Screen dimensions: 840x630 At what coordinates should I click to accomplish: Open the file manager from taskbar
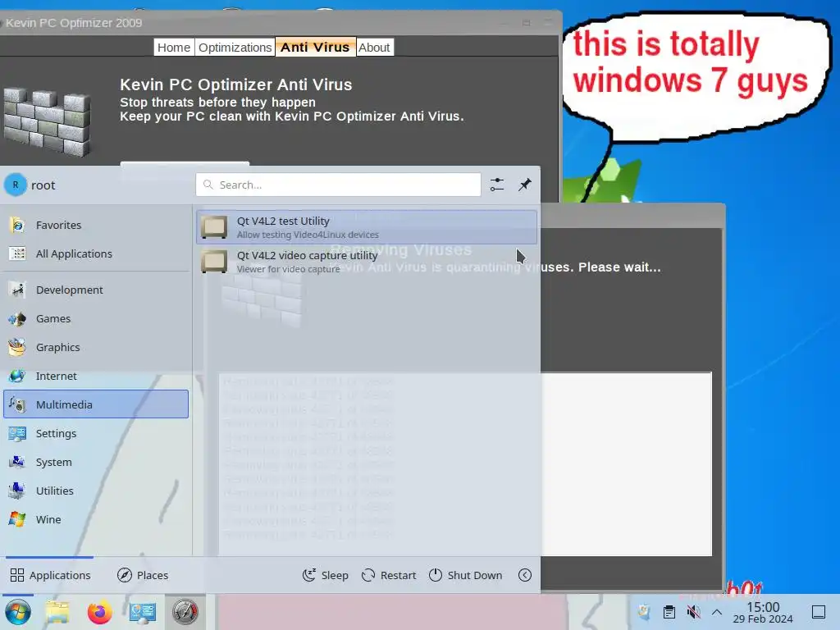tap(57, 612)
